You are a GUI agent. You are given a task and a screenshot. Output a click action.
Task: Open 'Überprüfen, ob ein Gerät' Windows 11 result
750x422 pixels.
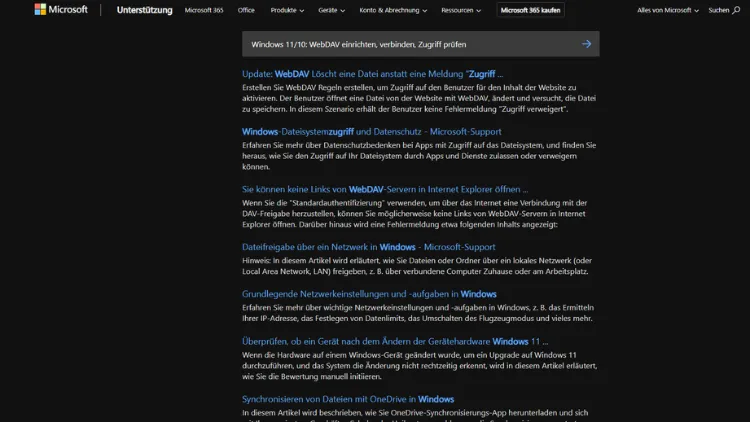click(x=395, y=342)
